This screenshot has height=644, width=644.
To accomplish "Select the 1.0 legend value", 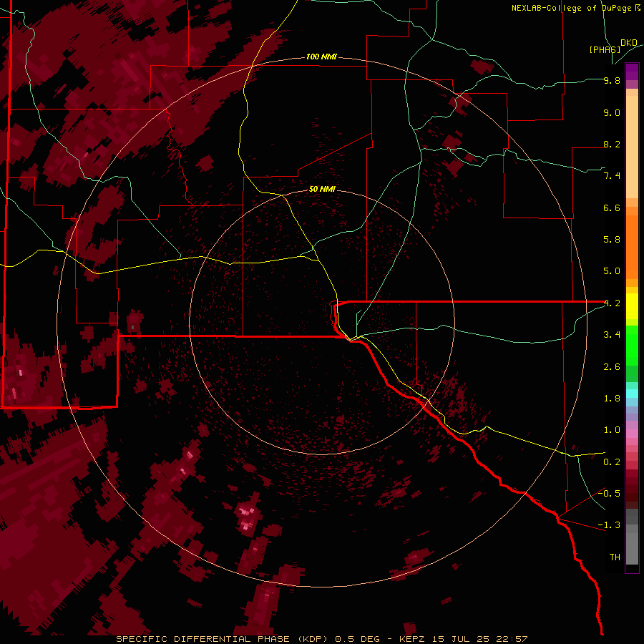I will [x=612, y=430].
